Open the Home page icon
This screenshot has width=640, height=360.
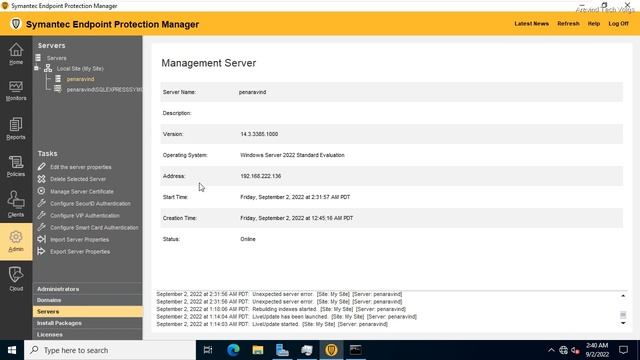pos(16,50)
